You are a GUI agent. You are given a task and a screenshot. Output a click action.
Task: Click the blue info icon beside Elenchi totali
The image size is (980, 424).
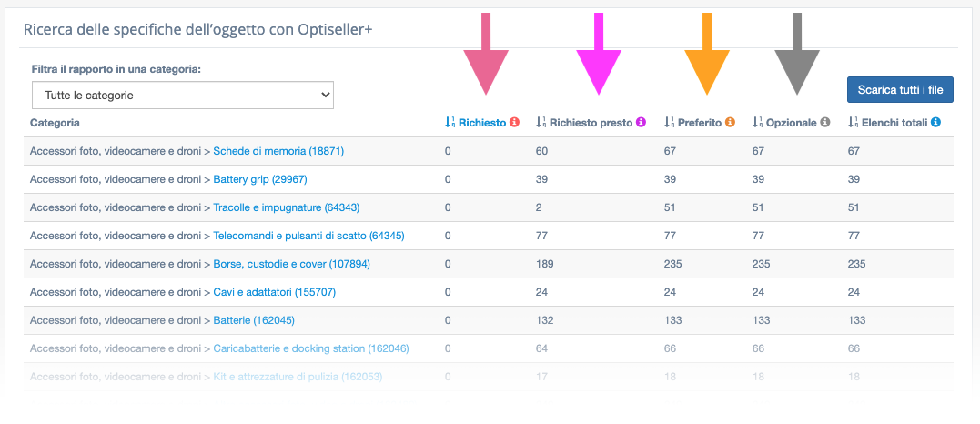click(935, 123)
